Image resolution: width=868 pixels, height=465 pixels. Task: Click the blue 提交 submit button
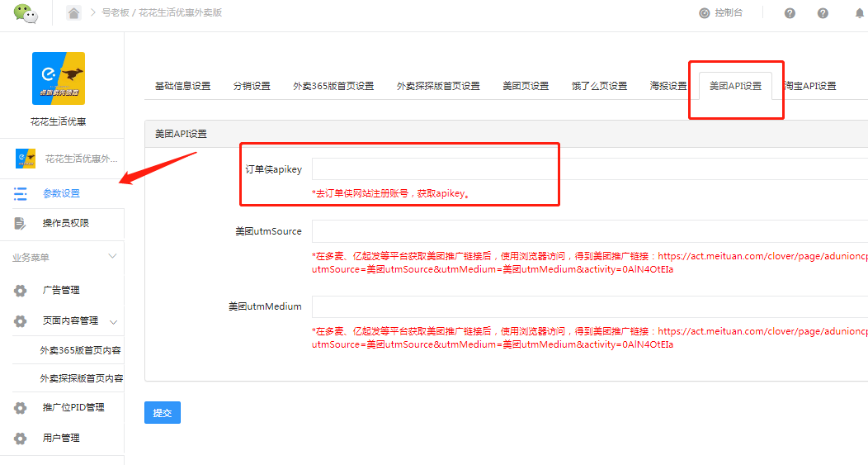pyautogui.click(x=163, y=412)
